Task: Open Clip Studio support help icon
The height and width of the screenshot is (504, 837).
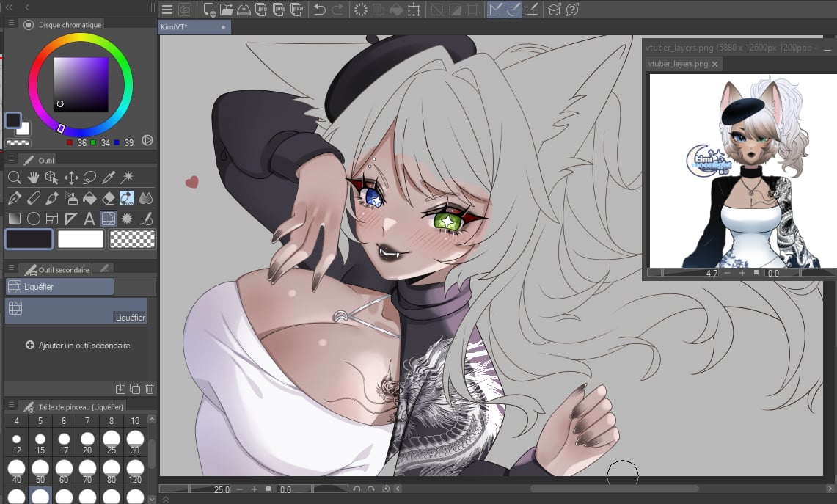Action: [x=572, y=10]
